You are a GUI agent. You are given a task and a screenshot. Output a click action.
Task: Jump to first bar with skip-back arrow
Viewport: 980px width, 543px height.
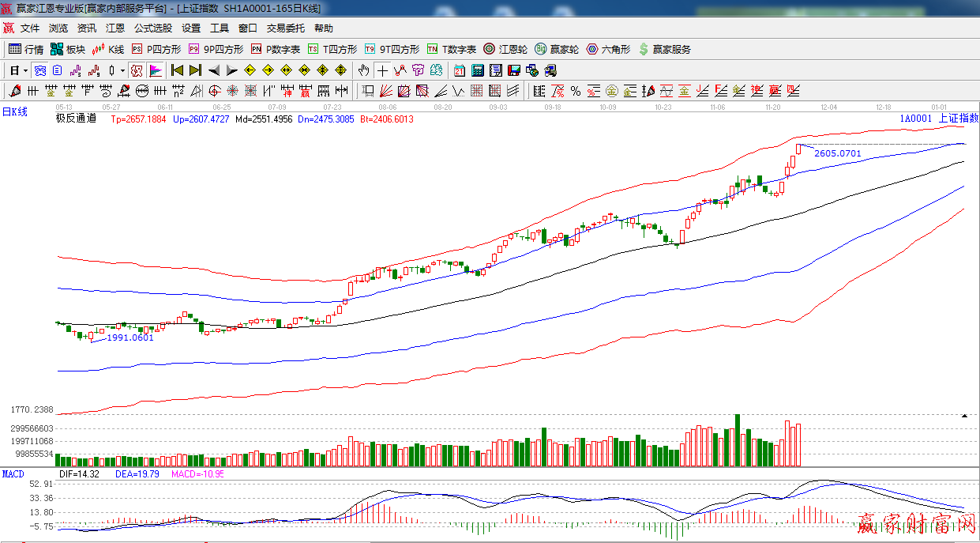pos(177,70)
